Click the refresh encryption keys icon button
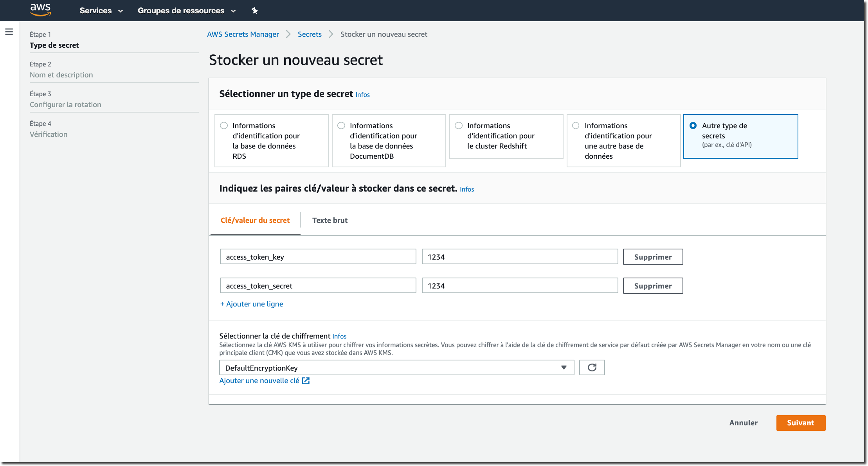This screenshot has height=466, width=868. pos(592,367)
